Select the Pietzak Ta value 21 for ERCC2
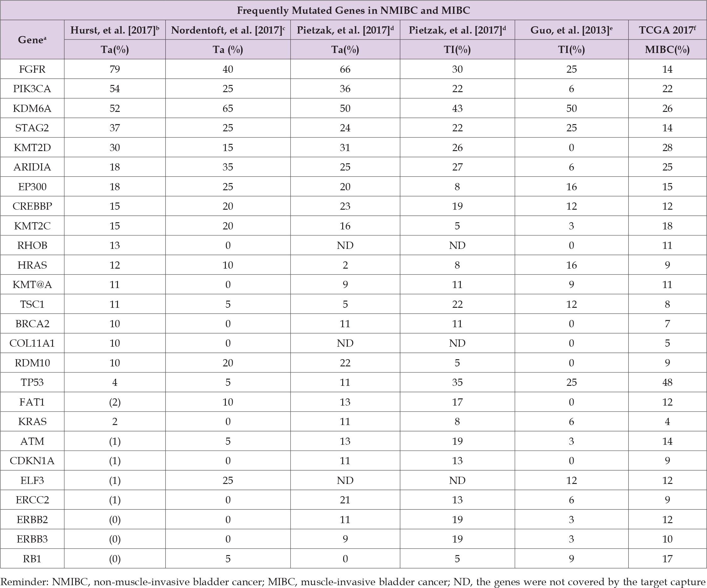Screen dimensions: 707x588 [x=345, y=500]
